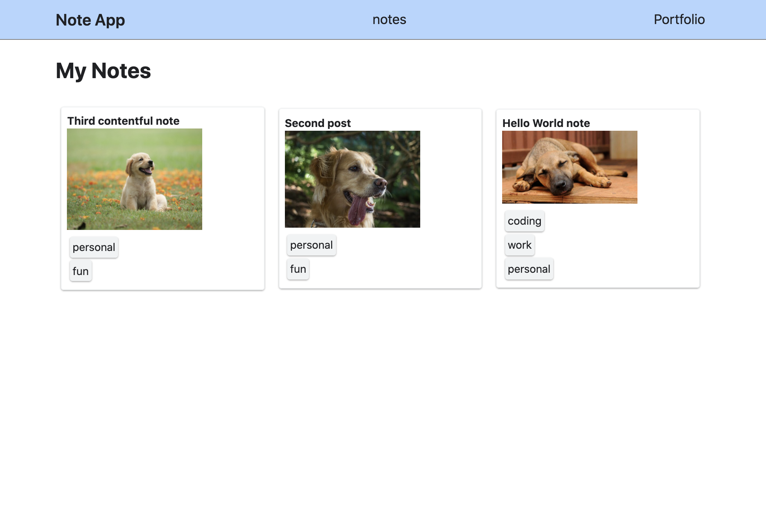
Task: Click the Note App logo title
Action: pos(90,20)
